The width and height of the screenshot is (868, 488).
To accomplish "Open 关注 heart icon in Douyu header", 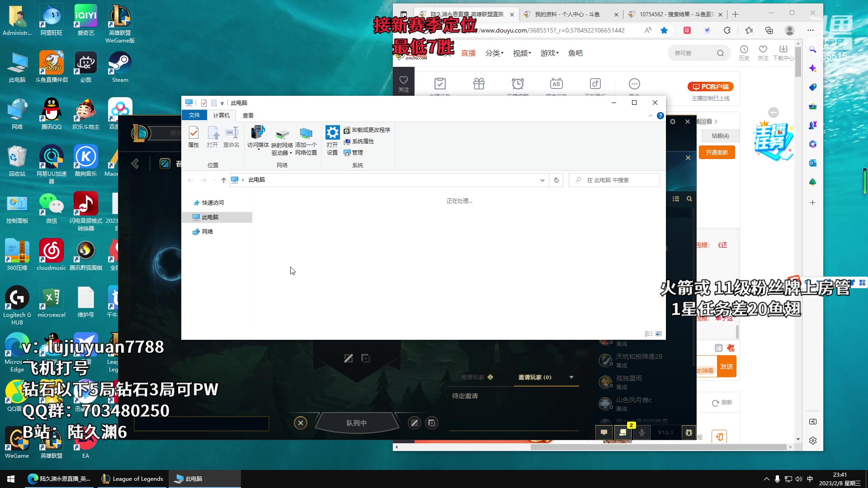I will point(763,52).
